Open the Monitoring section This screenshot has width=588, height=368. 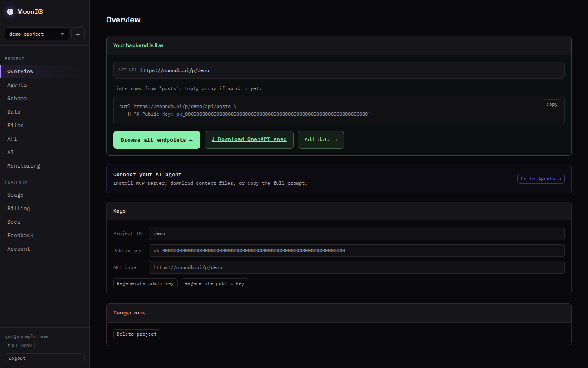click(x=45, y=166)
